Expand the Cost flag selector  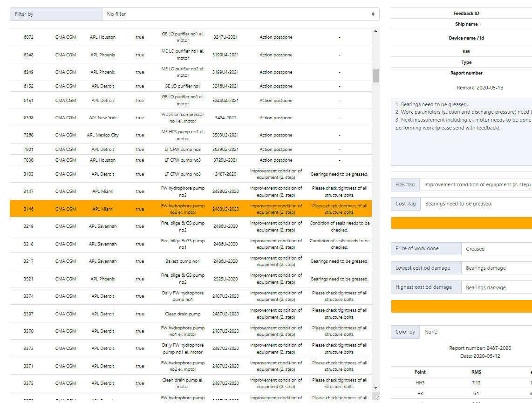pos(475,204)
